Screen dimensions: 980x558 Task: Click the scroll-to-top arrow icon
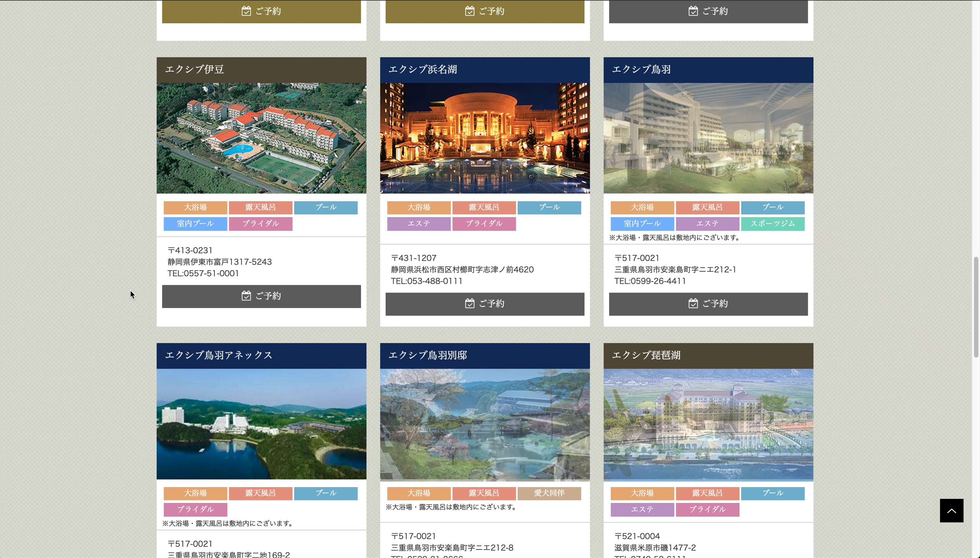coord(951,510)
